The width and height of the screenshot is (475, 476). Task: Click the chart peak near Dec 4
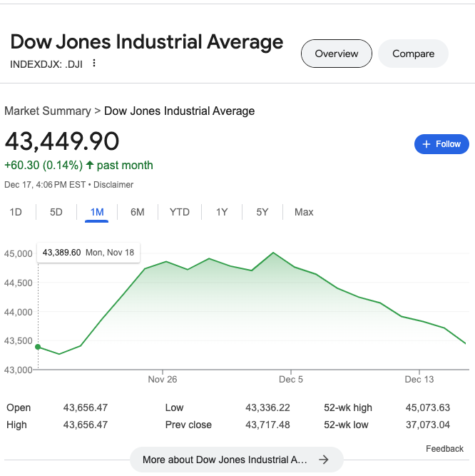click(273, 253)
